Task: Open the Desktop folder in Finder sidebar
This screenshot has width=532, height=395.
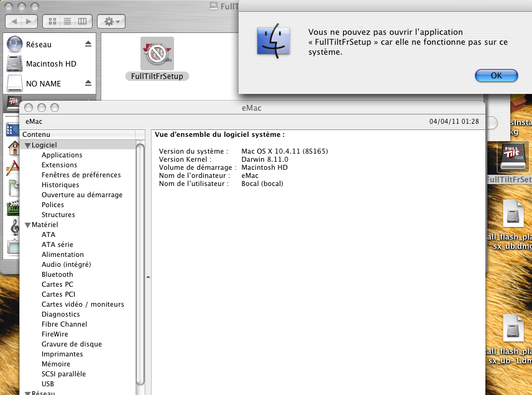Action: pos(12,130)
